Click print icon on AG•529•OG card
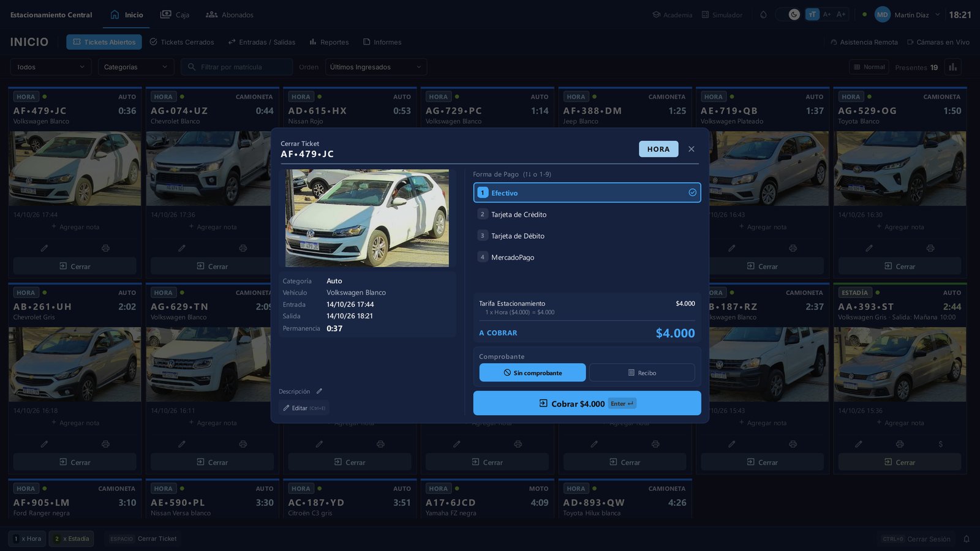980x551 pixels. 930,248
